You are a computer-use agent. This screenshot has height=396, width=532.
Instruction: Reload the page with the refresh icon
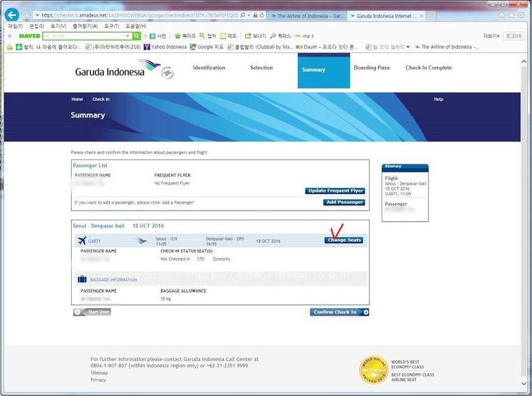point(262,15)
